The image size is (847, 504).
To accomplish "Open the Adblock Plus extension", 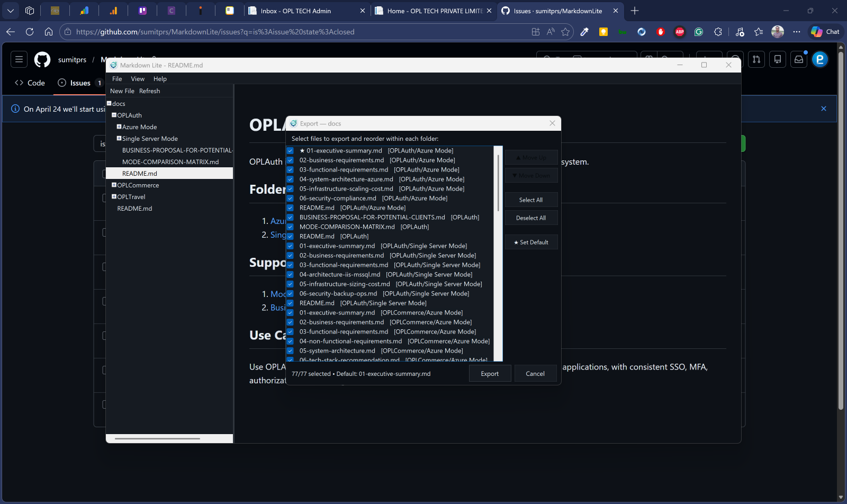I will pos(680,32).
